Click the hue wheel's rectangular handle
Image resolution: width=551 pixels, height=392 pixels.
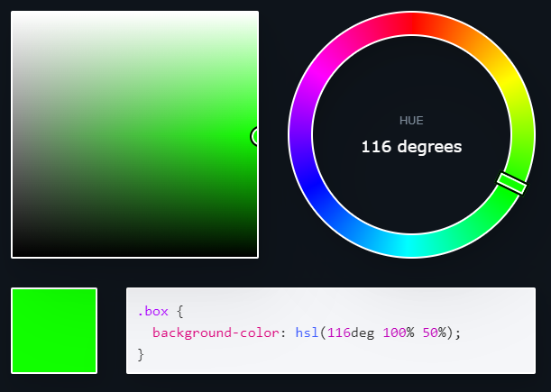tap(512, 184)
